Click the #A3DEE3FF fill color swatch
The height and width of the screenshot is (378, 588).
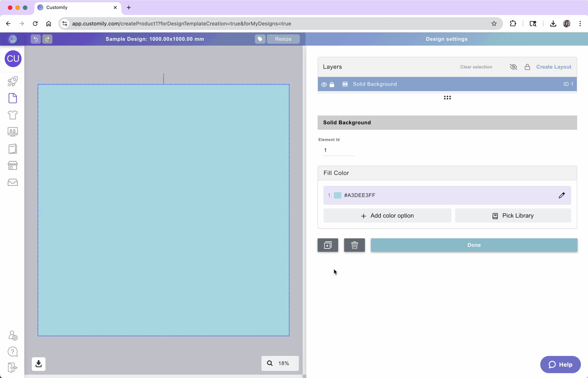[338, 195]
